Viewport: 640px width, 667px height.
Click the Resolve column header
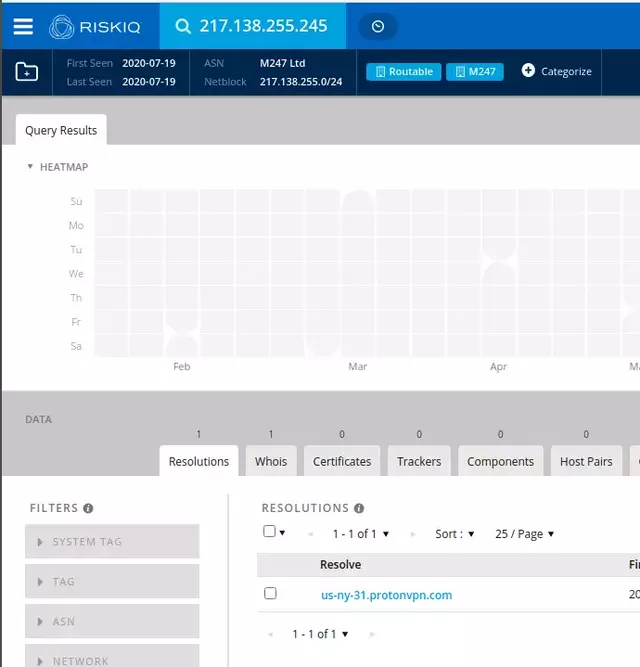tap(341, 564)
